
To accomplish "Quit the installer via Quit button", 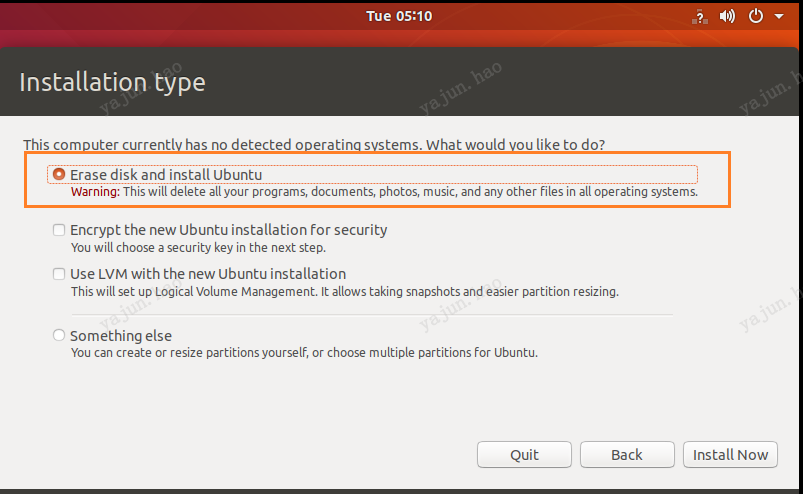I will click(524, 455).
